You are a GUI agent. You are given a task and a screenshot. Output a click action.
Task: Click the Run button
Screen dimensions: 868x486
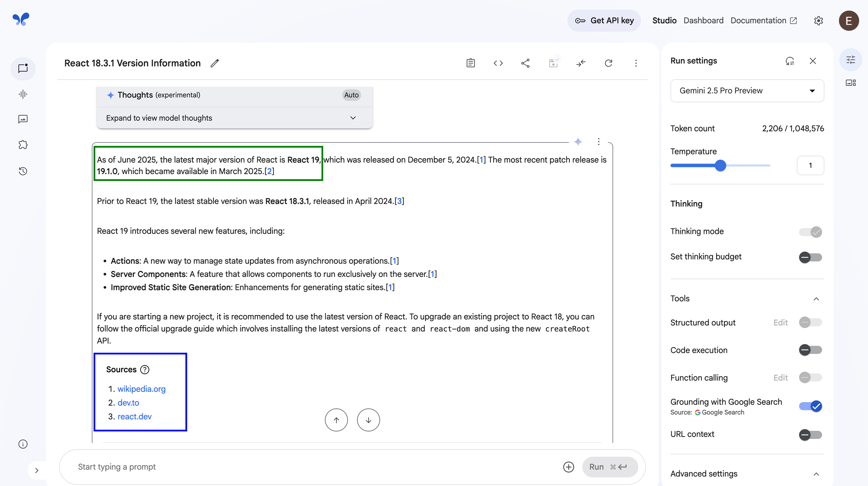[x=610, y=467]
